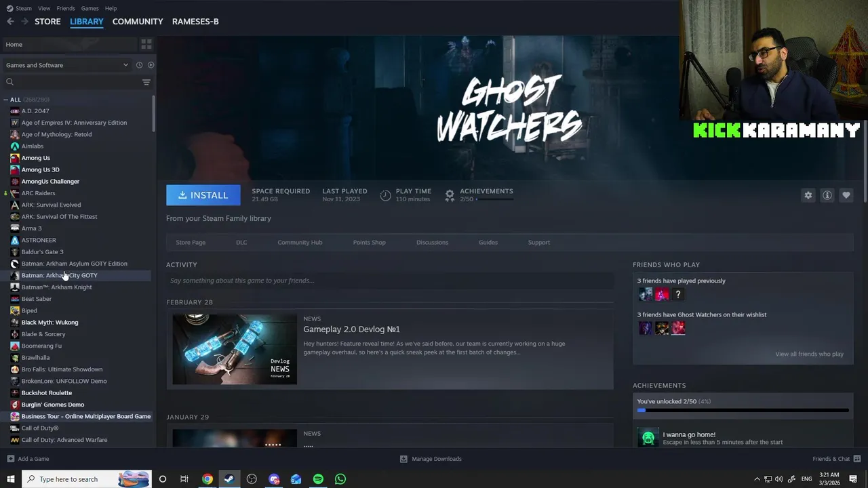Click the 2/50 achievements unlocked progress bar

743,410
